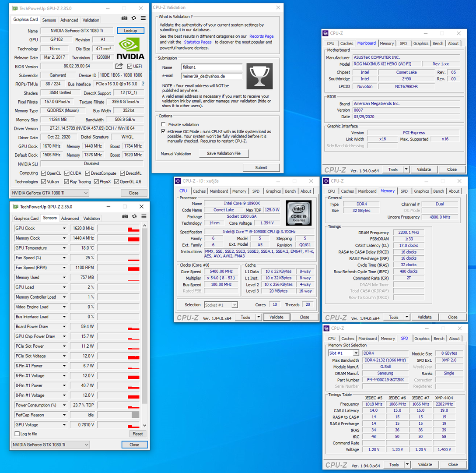Click the Name field containing falken1
The image size is (476, 473).
[212, 67]
